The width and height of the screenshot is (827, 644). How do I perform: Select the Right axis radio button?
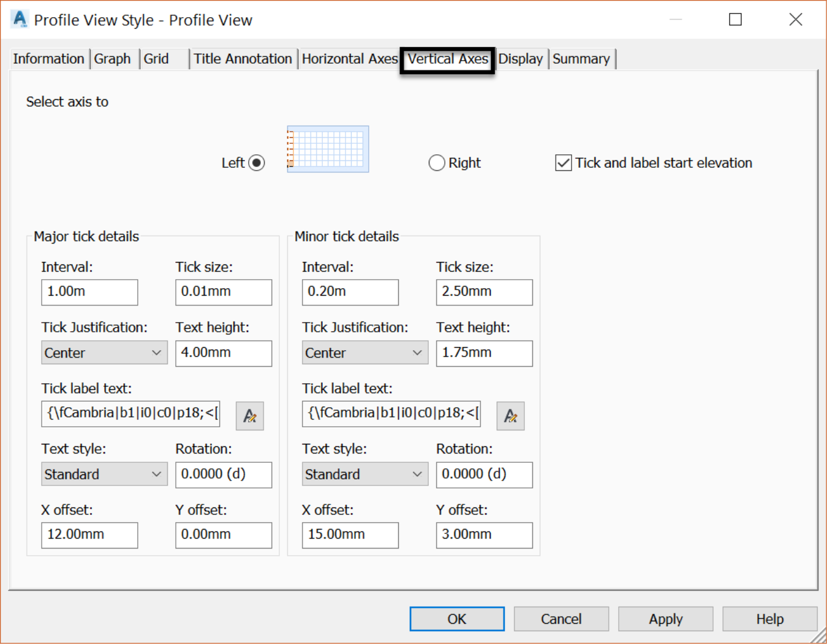pos(437,163)
